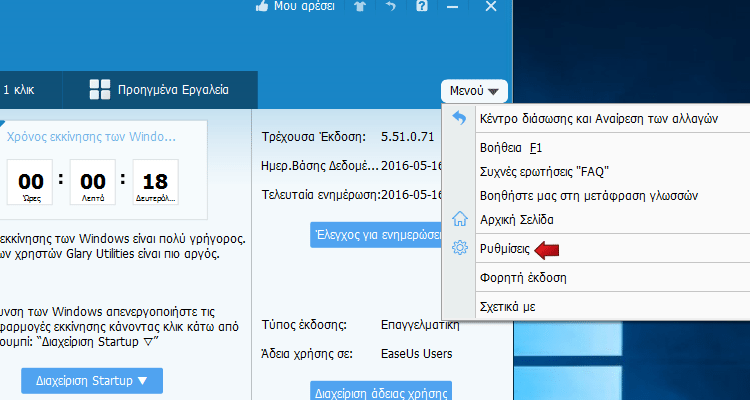
Task: Open the skin shirt icon in title bar
Action: (360, 6)
